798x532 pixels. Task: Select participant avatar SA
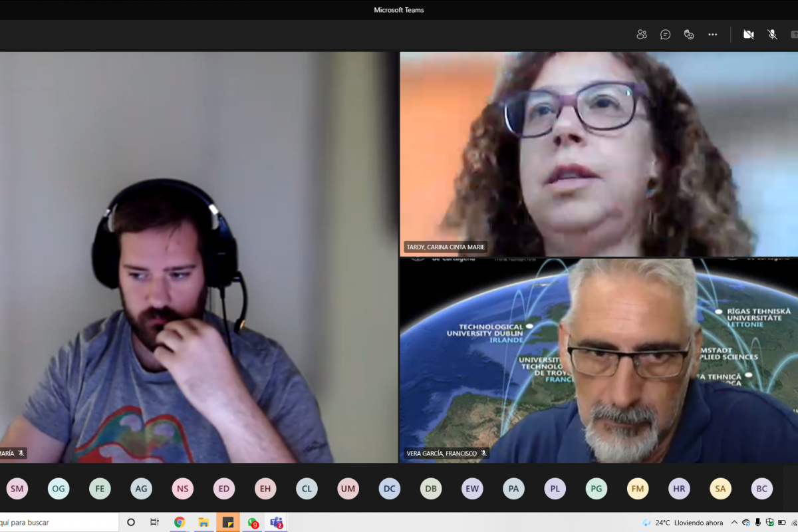pos(721,489)
